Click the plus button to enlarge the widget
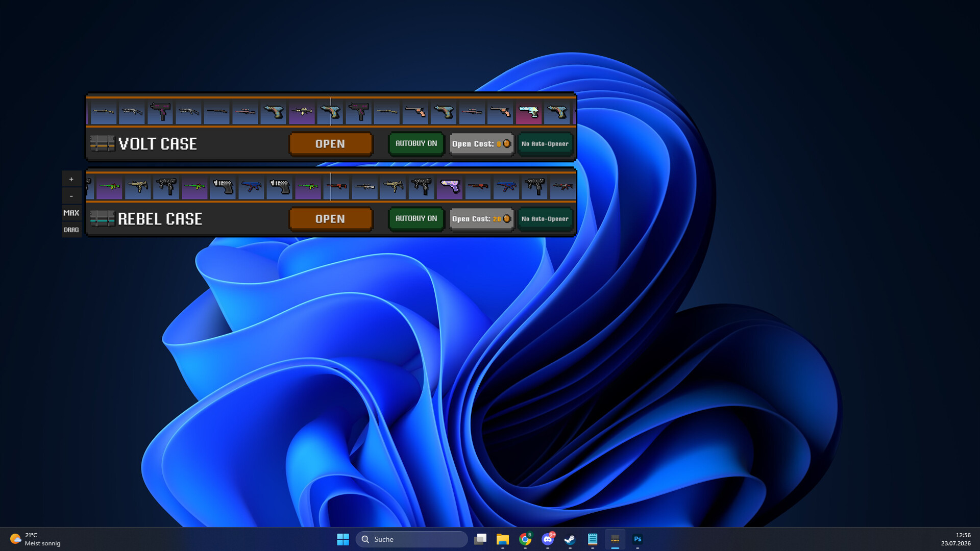Image resolution: width=980 pixels, height=551 pixels. pyautogui.click(x=71, y=179)
